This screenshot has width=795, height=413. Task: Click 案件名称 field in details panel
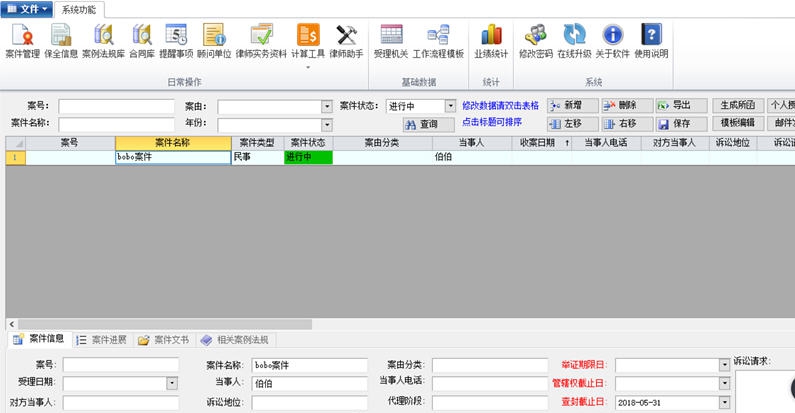(309, 365)
